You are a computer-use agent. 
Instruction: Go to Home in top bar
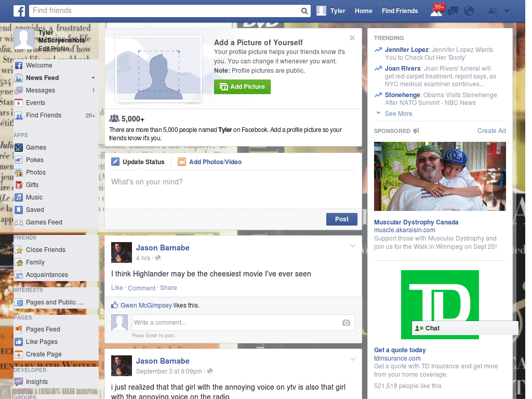(x=363, y=11)
